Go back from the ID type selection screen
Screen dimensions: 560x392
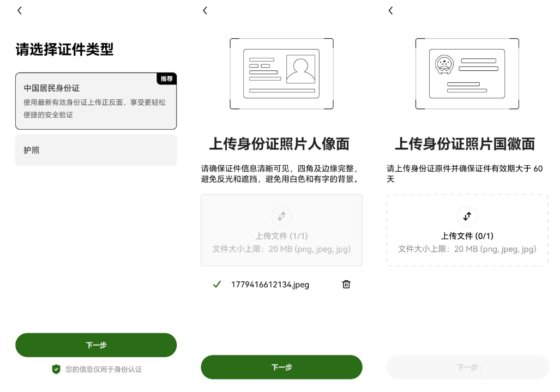[x=20, y=11]
